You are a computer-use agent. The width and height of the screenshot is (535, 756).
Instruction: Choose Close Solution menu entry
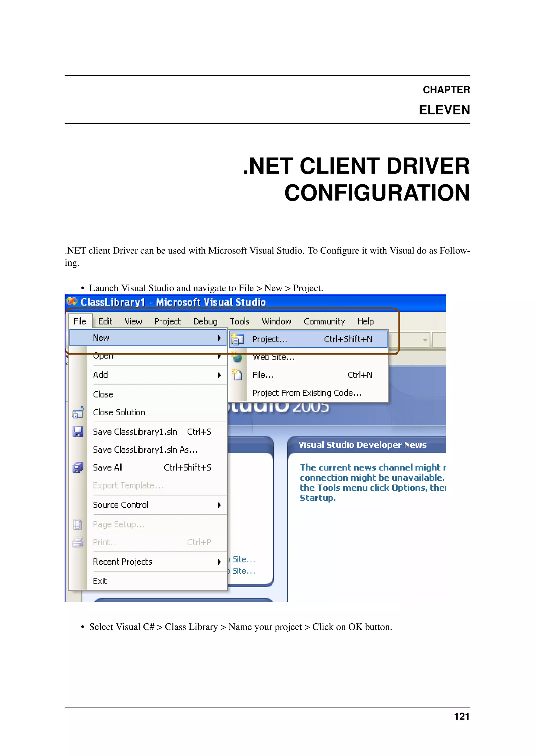click(148, 412)
